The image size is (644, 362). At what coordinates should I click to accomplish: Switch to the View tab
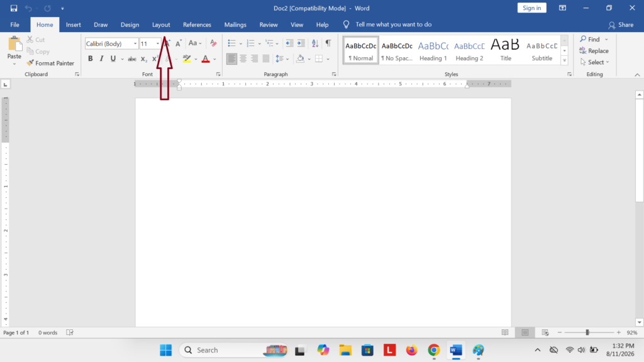click(297, 25)
